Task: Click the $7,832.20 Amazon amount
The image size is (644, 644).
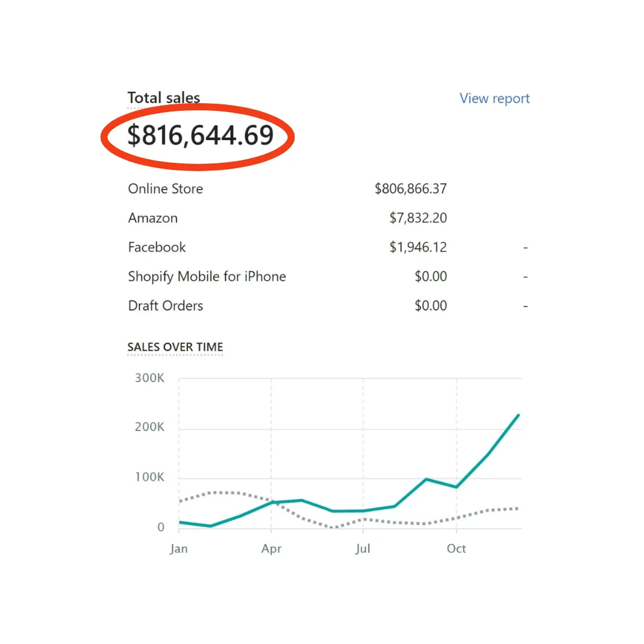Action: click(418, 218)
